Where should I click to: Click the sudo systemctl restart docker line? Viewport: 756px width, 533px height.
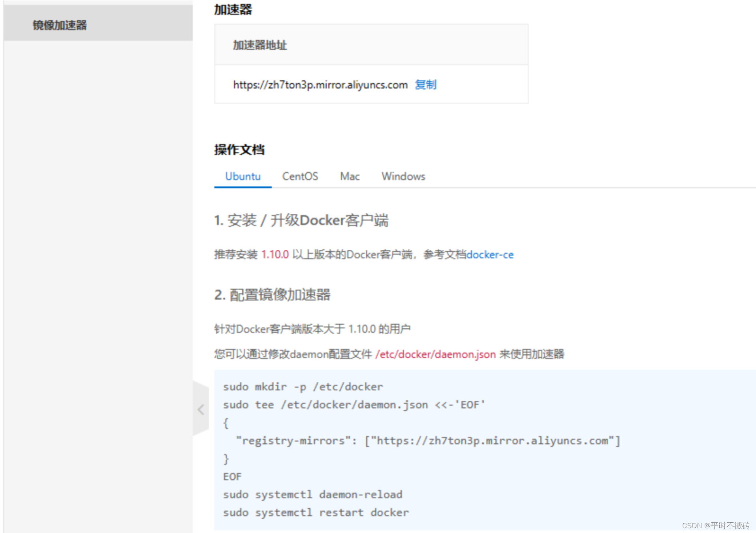pyautogui.click(x=316, y=513)
